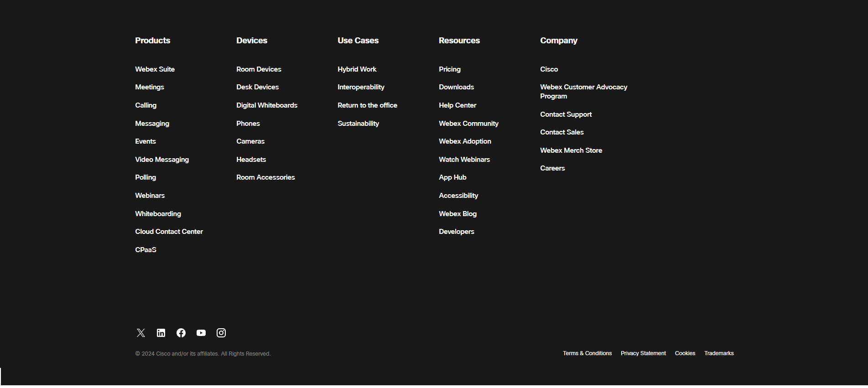Image resolution: width=868 pixels, height=388 pixels.
Task: Go to Digital Whiteboards
Action: 267,105
